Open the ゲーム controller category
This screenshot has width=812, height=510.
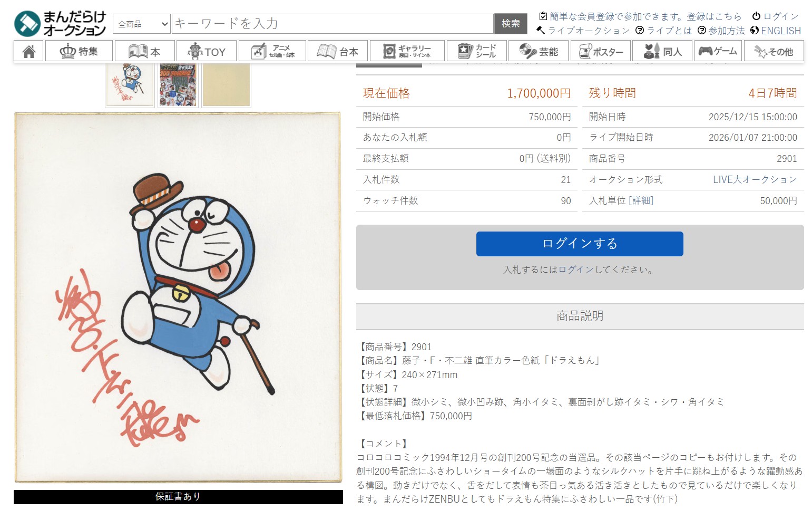coord(718,51)
